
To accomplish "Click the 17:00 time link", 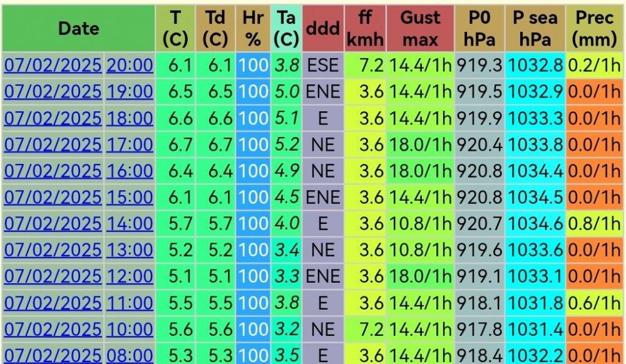I will (130, 144).
